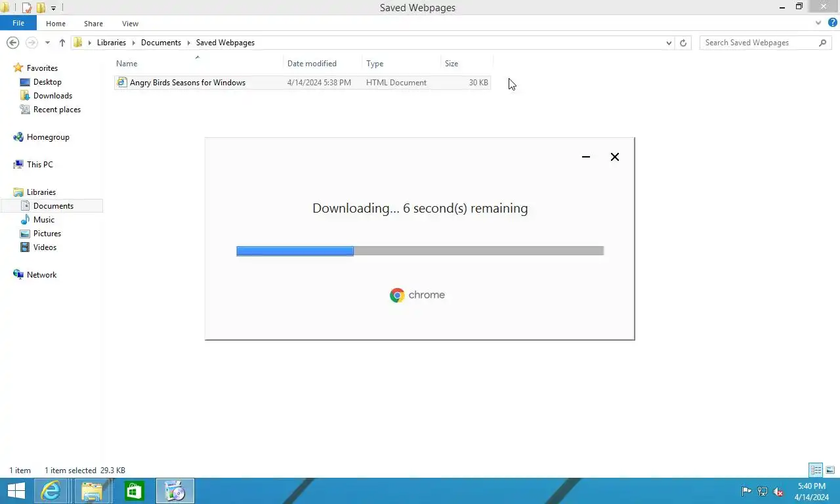Open the Store app from the taskbar
The width and height of the screenshot is (840, 504).
(134, 491)
